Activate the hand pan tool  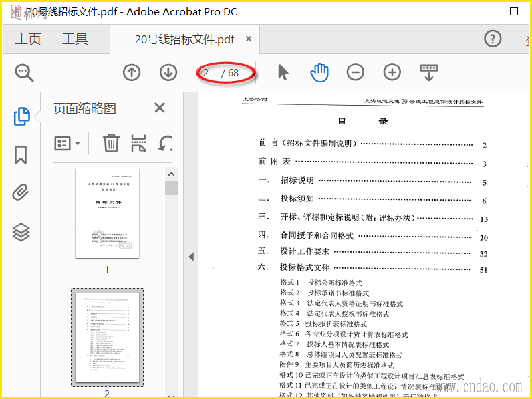click(x=319, y=72)
